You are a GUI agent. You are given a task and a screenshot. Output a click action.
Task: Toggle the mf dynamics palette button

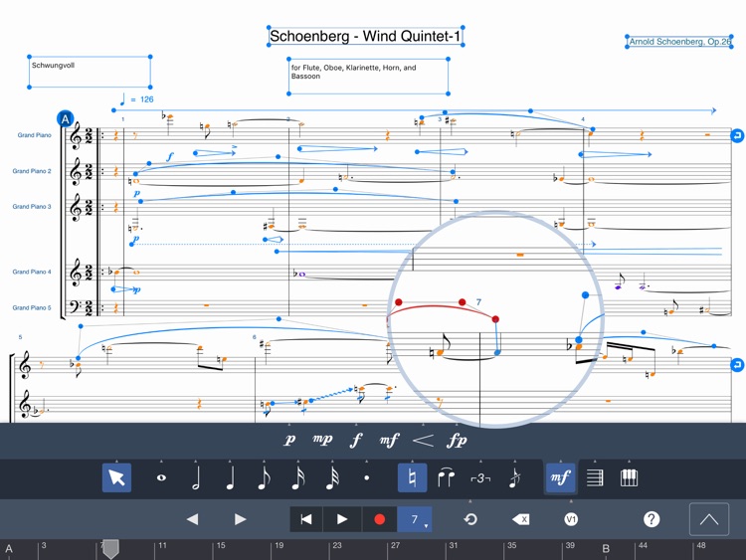coord(560,477)
